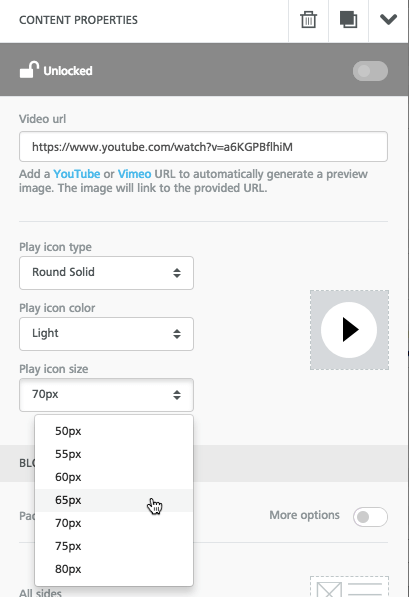Delete content block with trash icon
The image size is (409, 597).
308,20
